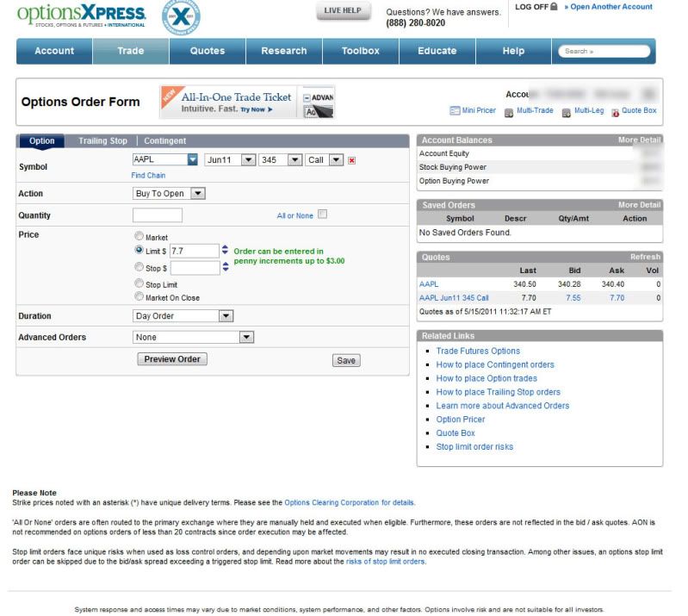Open How to place Trailing Stop orders

498,392
